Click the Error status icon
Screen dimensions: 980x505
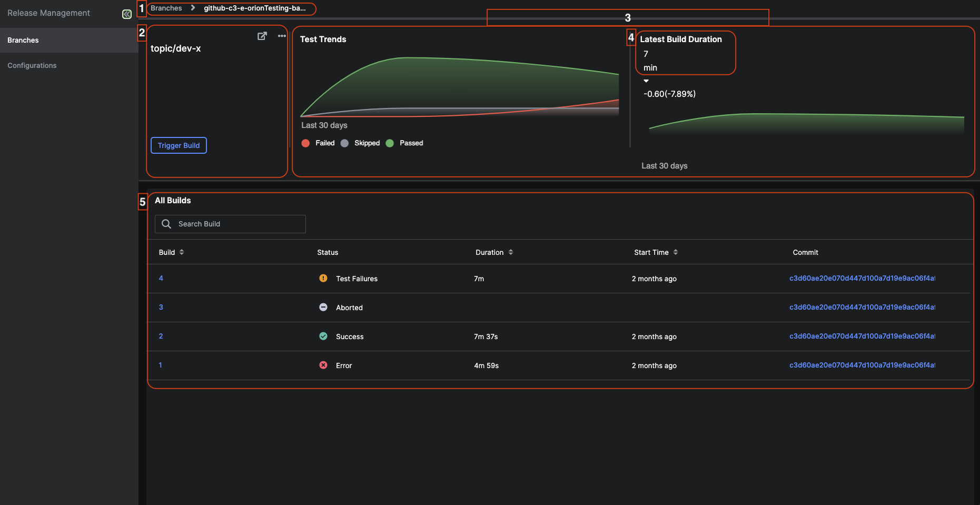[323, 365]
